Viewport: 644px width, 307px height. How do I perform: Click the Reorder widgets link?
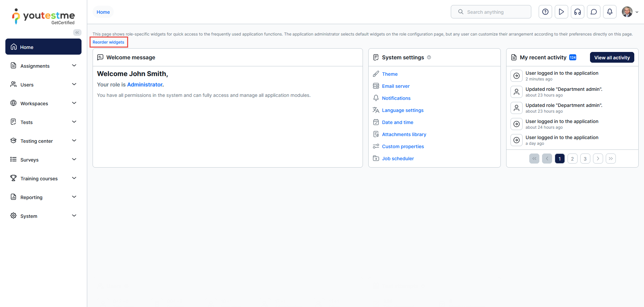108,42
